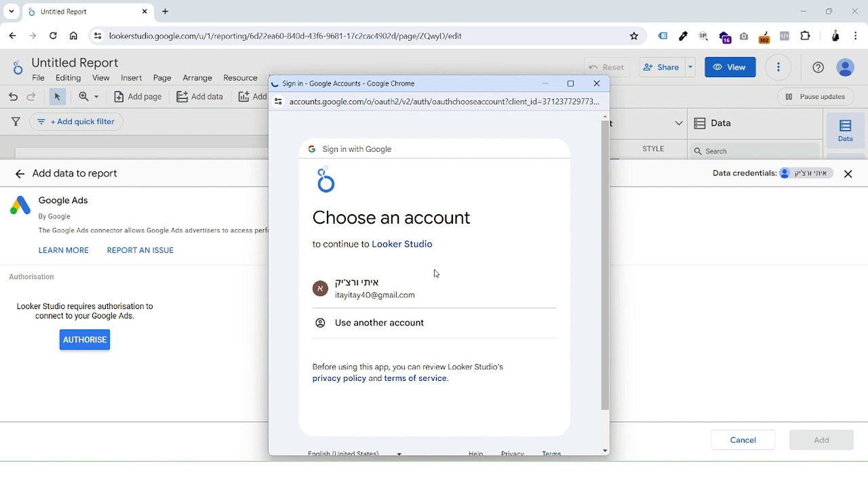Open the Arrange menu
The image size is (868, 488).
pos(197,78)
